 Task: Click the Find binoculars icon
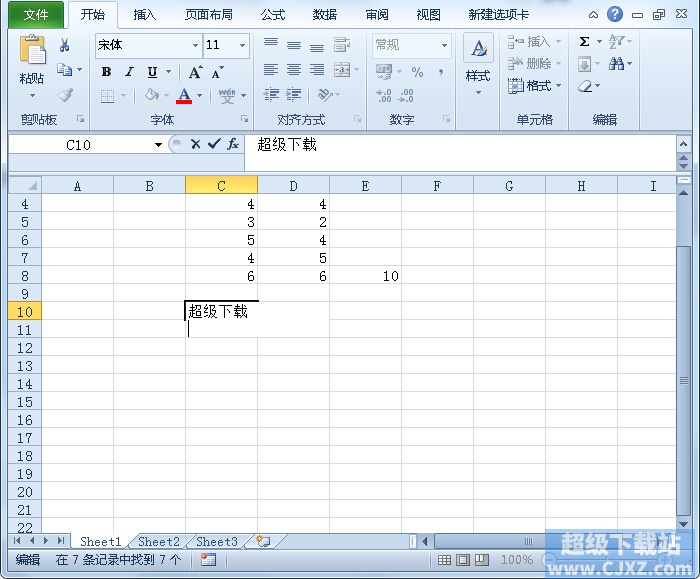pos(616,64)
